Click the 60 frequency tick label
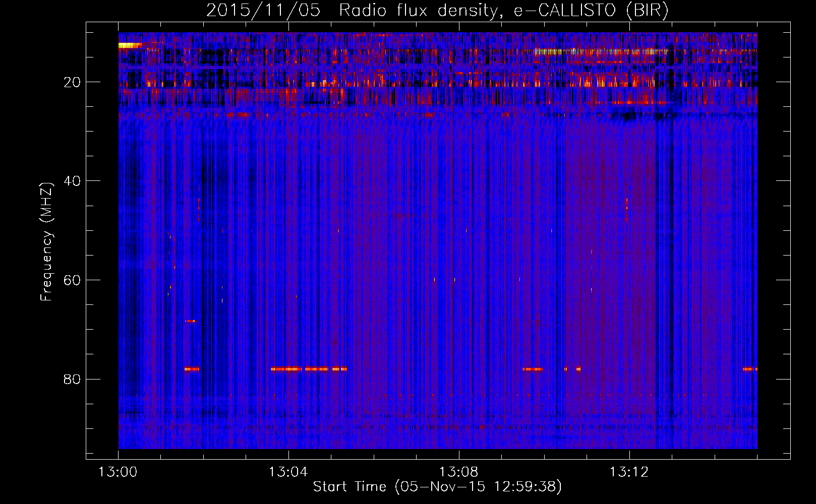The image size is (816, 504). 72,280
